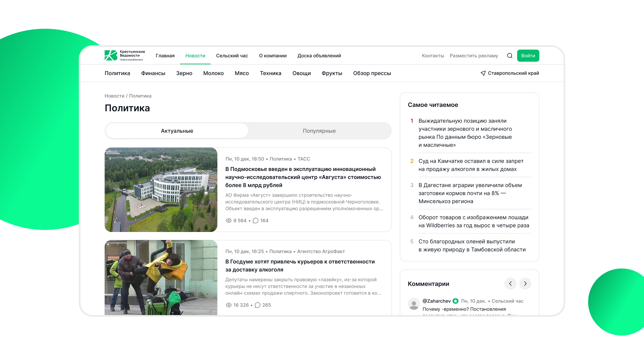Show previous comment with left arrow

coord(510,284)
